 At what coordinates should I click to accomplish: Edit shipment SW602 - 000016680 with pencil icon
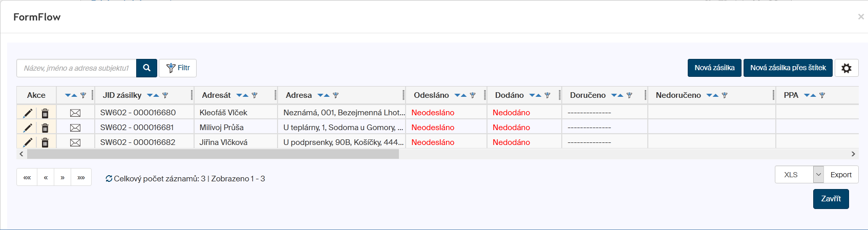pyautogui.click(x=28, y=113)
